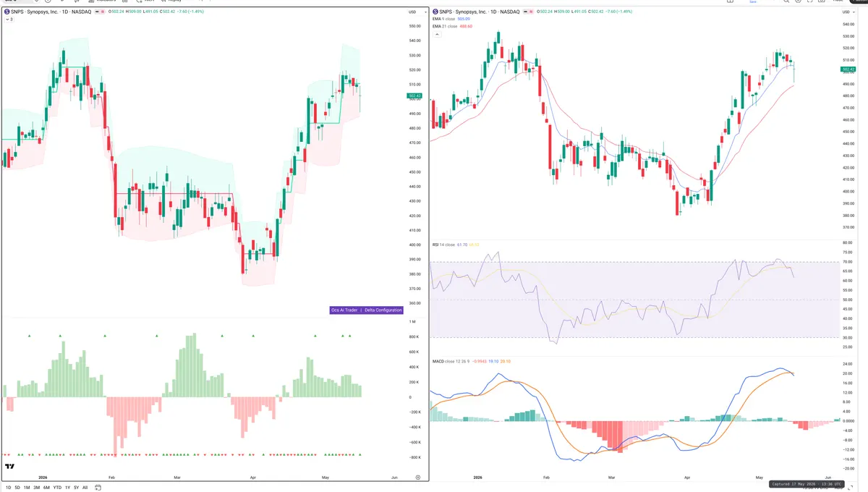This screenshot has width=868, height=492.
Task: Select the 1M time range
Action: 27,488
